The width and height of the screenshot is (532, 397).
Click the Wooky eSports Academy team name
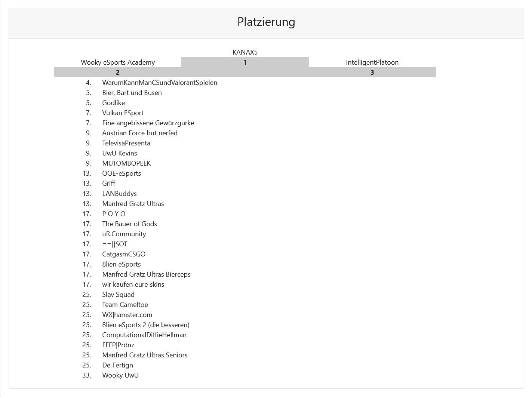(118, 62)
